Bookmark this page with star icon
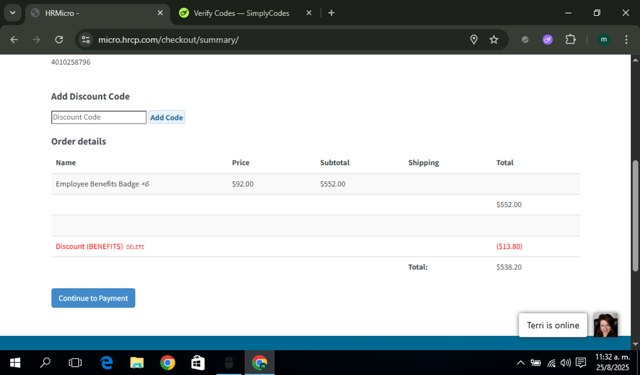 [494, 40]
